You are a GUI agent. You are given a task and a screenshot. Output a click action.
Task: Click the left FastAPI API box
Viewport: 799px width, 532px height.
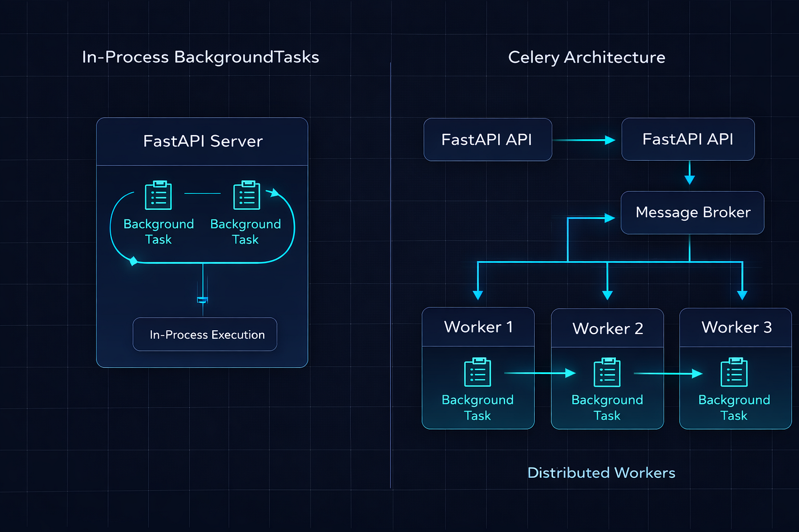point(487,139)
